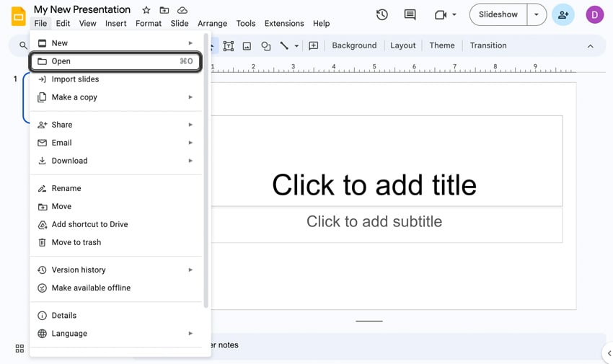This screenshot has height=364, width=613.
Task: Click the video camera meeting icon
Action: click(441, 14)
